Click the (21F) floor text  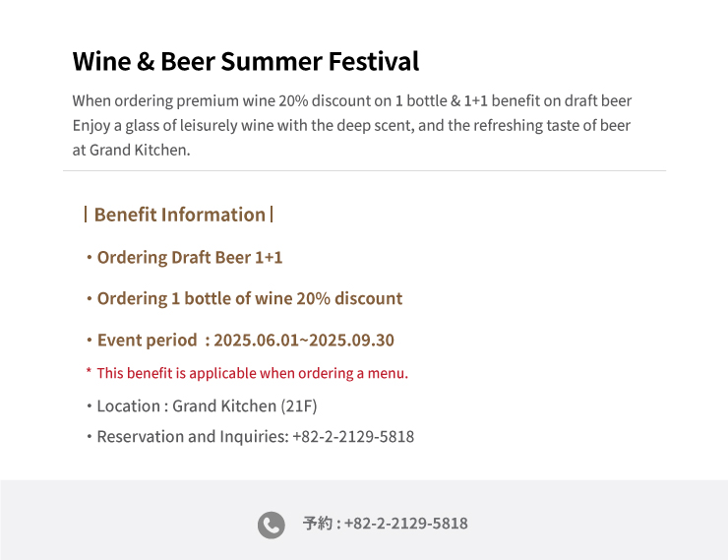pos(298,405)
